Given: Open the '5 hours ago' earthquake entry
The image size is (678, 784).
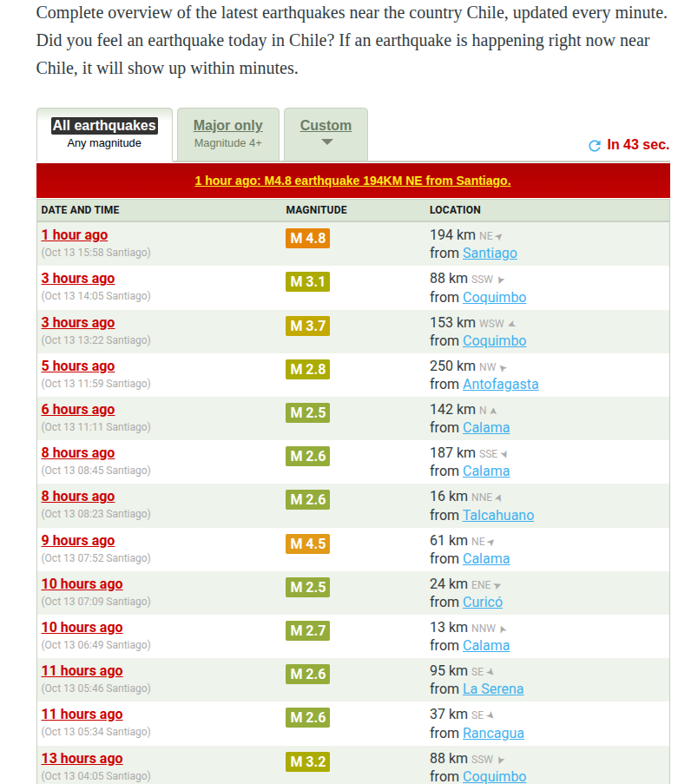Looking at the screenshot, I should click(78, 366).
